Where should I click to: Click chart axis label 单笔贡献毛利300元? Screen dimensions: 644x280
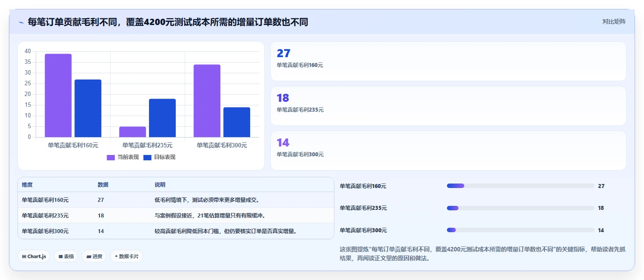click(x=222, y=145)
